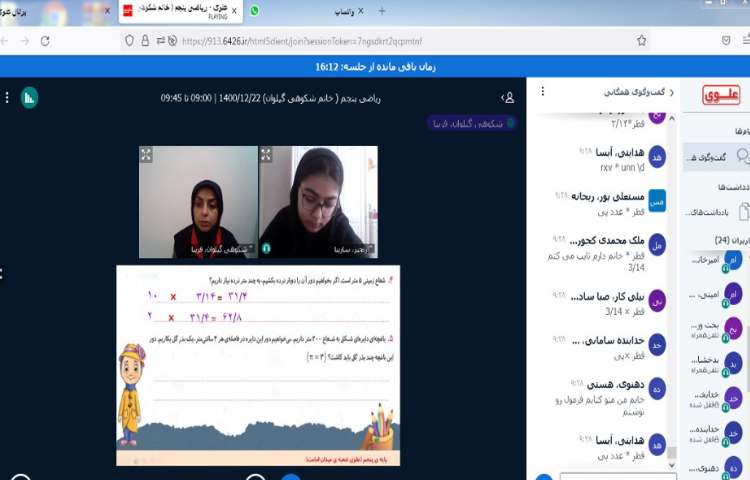Select user امیرخانی in users list
Viewport: 750px width, 480px height.
click(716, 261)
